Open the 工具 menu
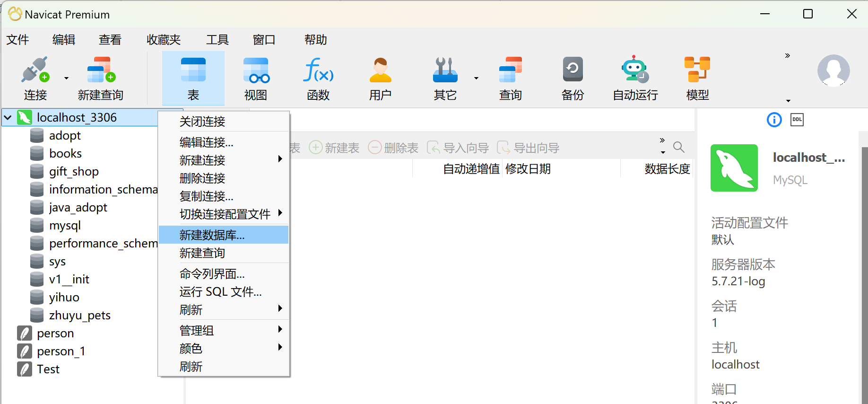 pos(217,40)
